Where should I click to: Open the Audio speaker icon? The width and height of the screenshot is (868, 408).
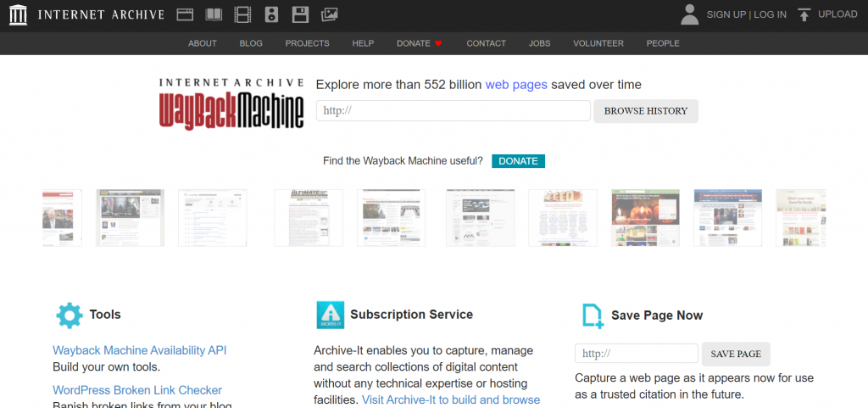point(271,14)
